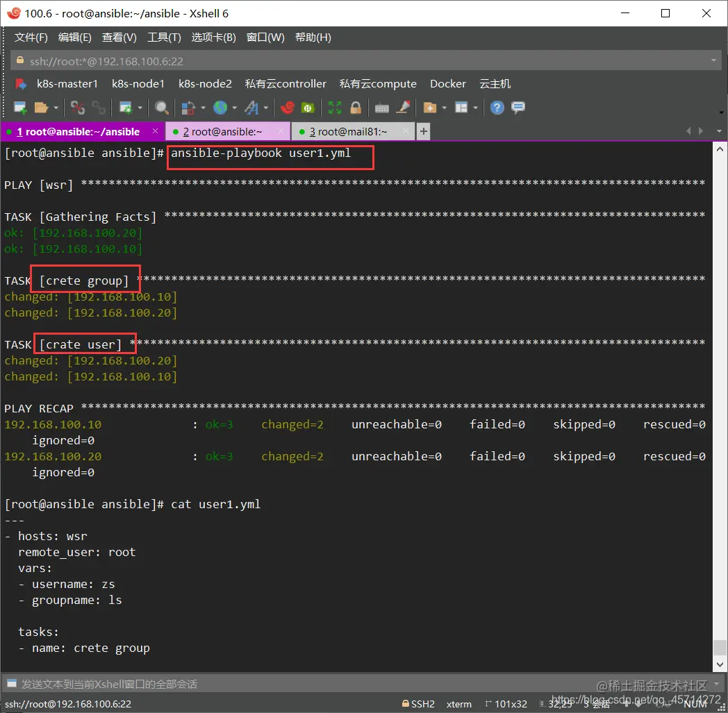This screenshot has height=713, width=728.
Task: Click the compose bar send-target icon
Action: tap(12, 683)
